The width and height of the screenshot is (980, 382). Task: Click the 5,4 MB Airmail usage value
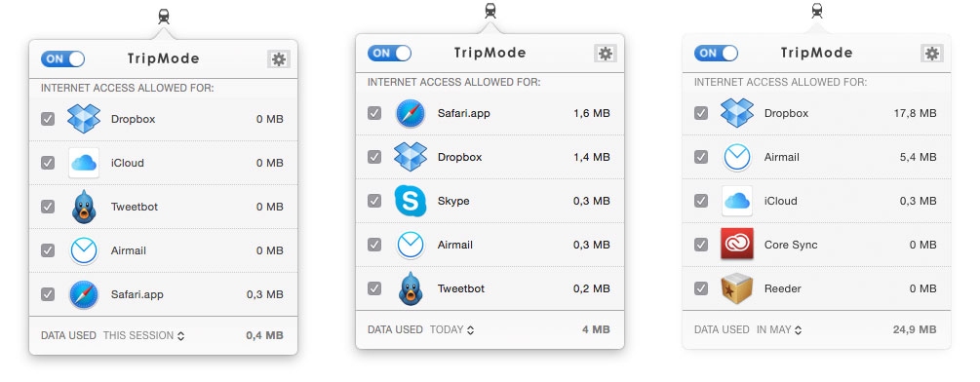coord(919,157)
